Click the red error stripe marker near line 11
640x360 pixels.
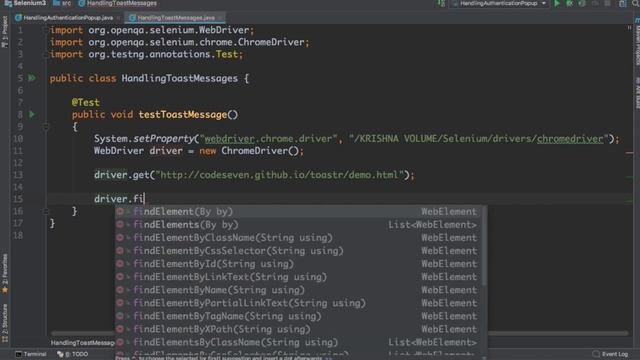629,153
